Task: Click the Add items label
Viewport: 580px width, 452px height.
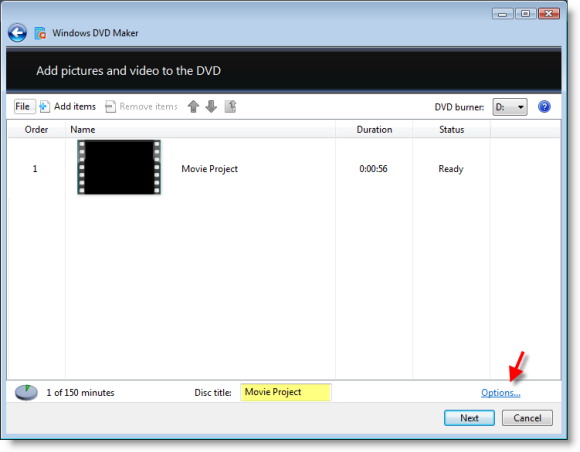Action: [75, 107]
